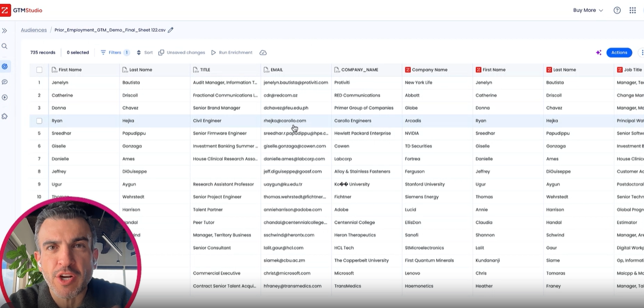Select the cell "Labcorp"
This screenshot has width=644, height=308.
367,159
